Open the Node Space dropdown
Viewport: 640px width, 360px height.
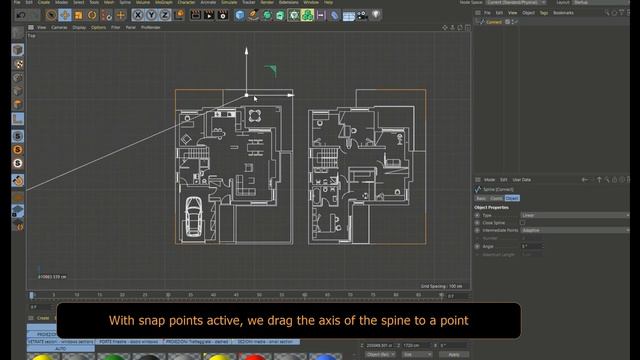point(516,2)
